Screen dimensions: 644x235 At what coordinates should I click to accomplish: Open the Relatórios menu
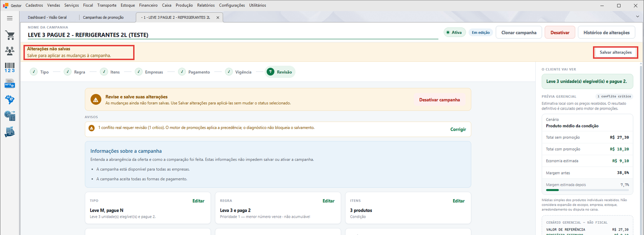pyautogui.click(x=206, y=5)
